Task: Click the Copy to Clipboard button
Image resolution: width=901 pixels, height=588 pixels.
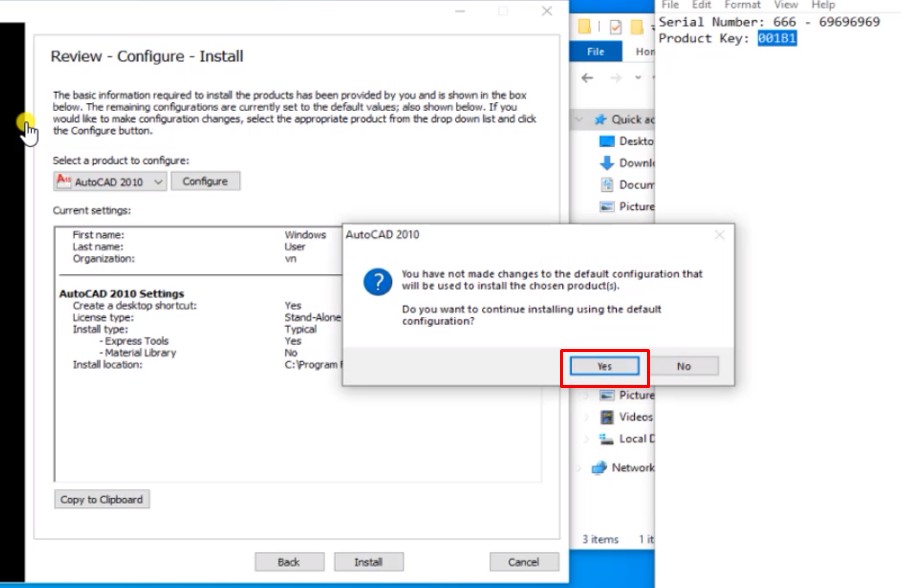Action: [x=102, y=500]
